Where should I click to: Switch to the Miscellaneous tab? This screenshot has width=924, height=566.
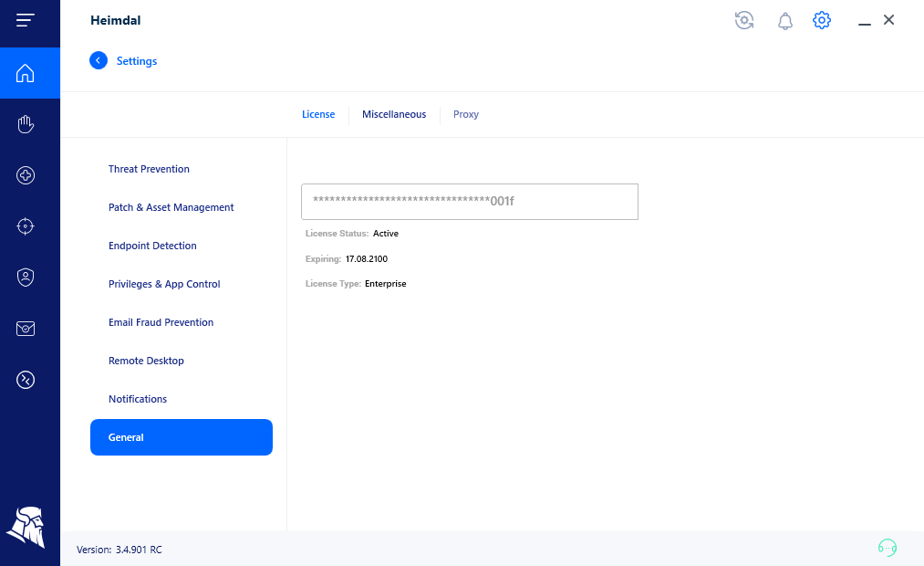click(x=394, y=114)
